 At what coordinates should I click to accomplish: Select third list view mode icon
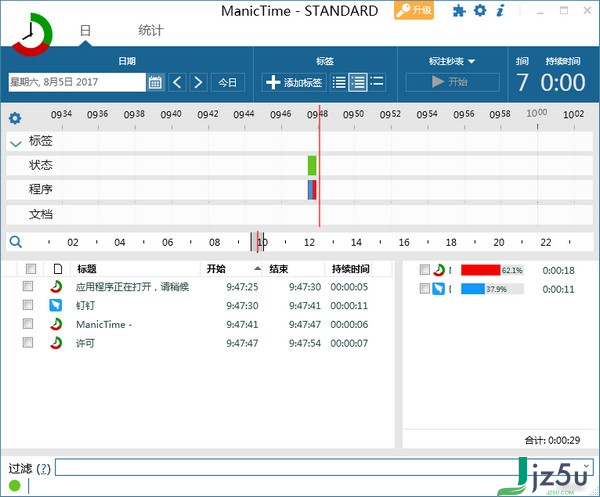point(377,82)
